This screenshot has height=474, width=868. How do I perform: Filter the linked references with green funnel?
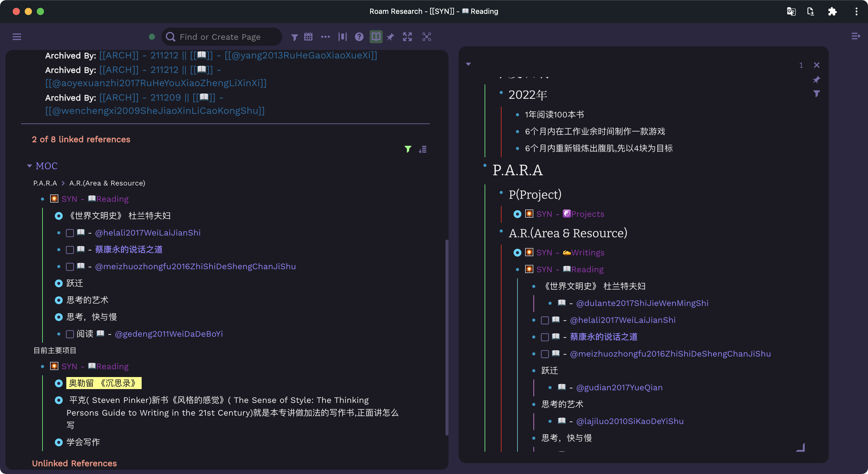[408, 149]
